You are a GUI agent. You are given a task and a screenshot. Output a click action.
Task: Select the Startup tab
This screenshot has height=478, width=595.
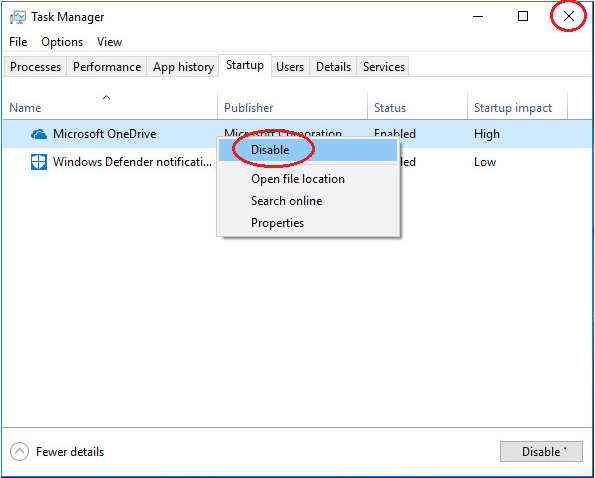click(x=245, y=65)
